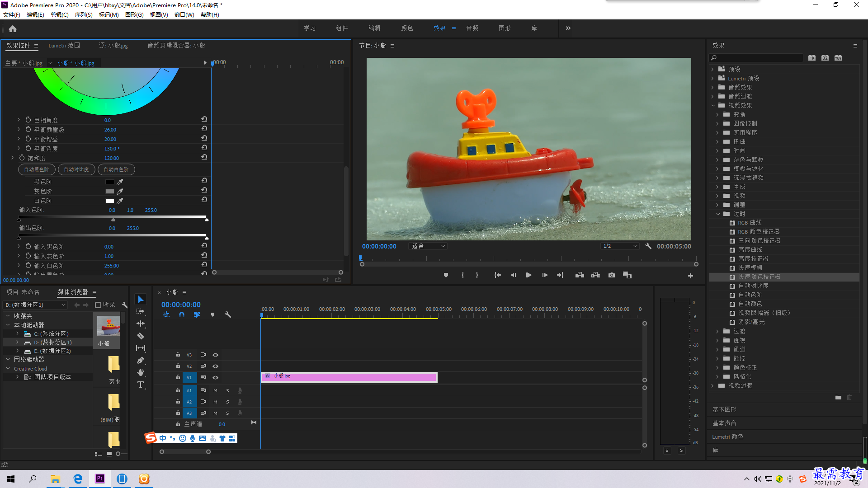The height and width of the screenshot is (488, 868).
Task: Open the 1/2 playback resolution dropdown
Action: (620, 246)
